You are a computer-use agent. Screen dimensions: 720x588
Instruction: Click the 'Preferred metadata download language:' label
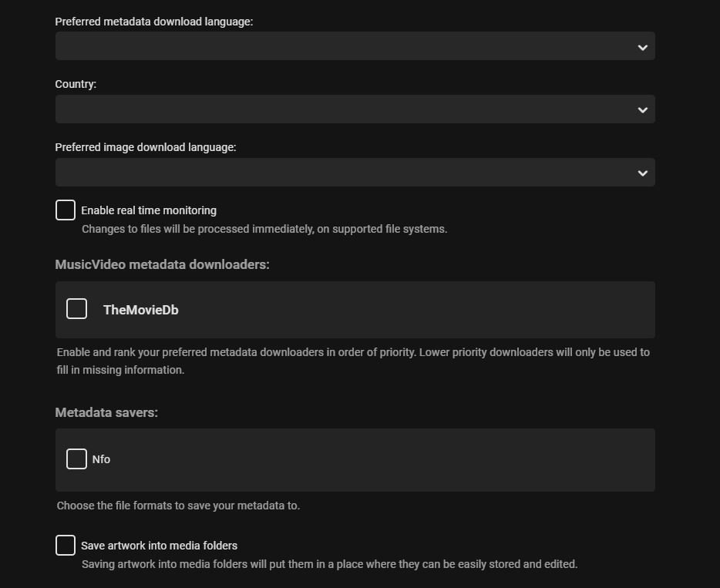[153, 22]
